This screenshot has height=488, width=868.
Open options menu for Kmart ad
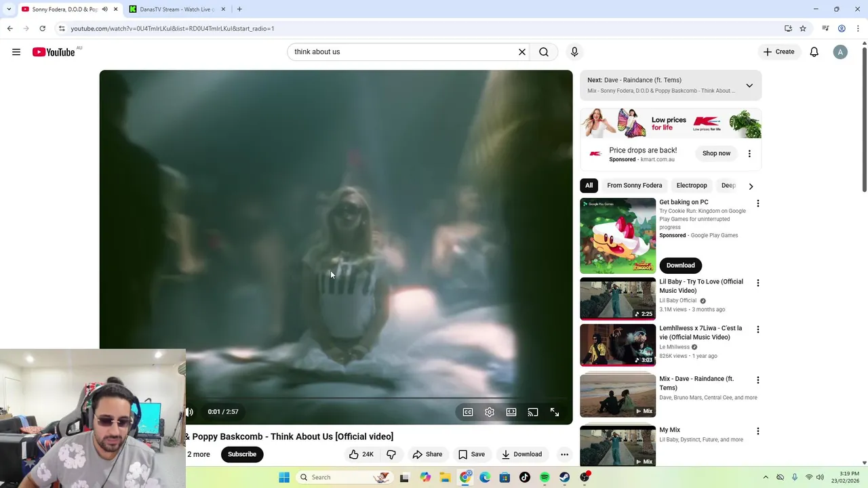(x=749, y=154)
